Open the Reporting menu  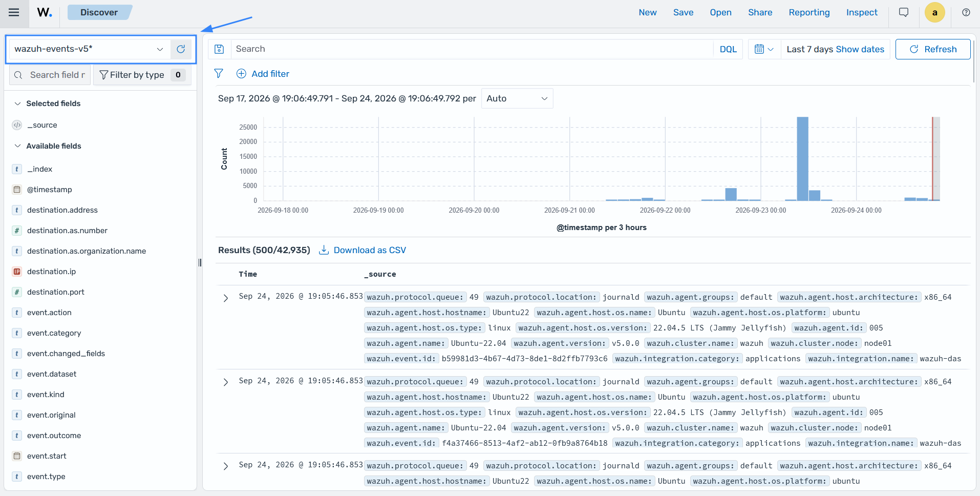click(809, 12)
